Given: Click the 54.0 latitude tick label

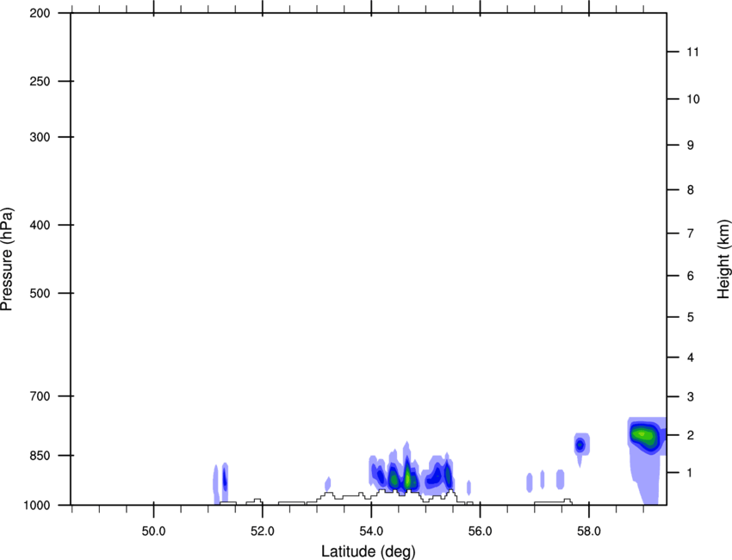Looking at the screenshot, I should click(x=371, y=532).
